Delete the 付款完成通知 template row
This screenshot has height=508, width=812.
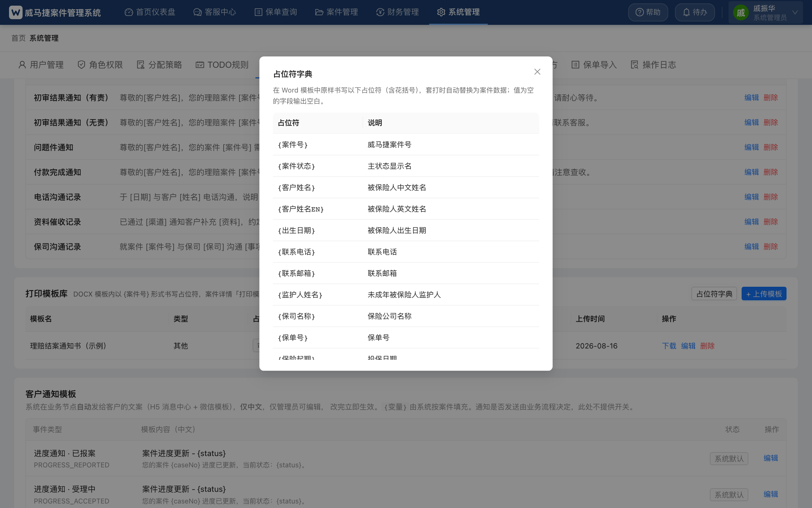[x=771, y=172]
